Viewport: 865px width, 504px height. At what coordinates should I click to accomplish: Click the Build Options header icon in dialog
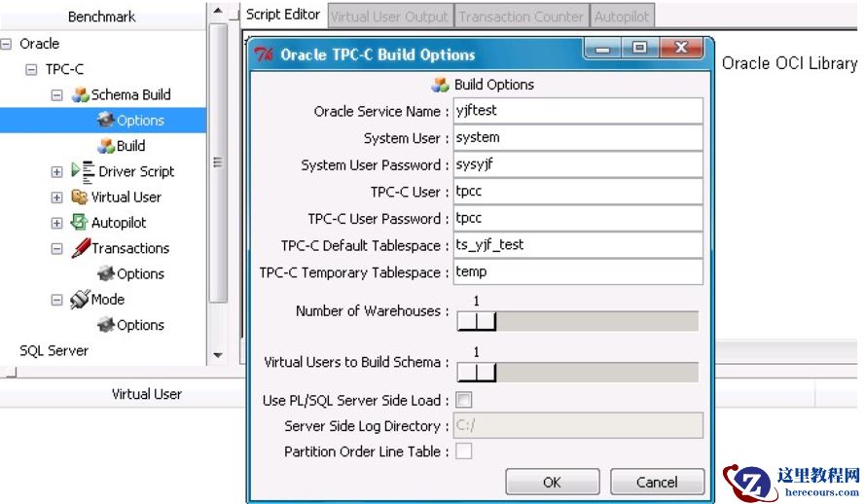[x=440, y=85]
